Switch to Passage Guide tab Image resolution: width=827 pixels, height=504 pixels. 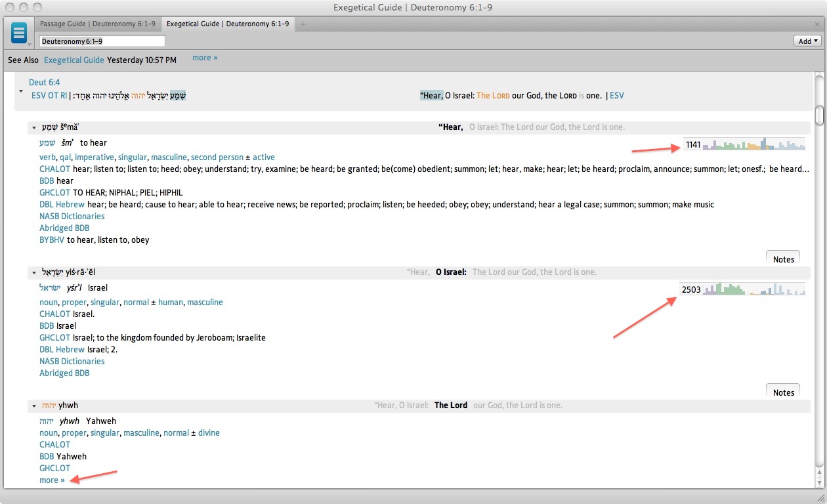97,24
